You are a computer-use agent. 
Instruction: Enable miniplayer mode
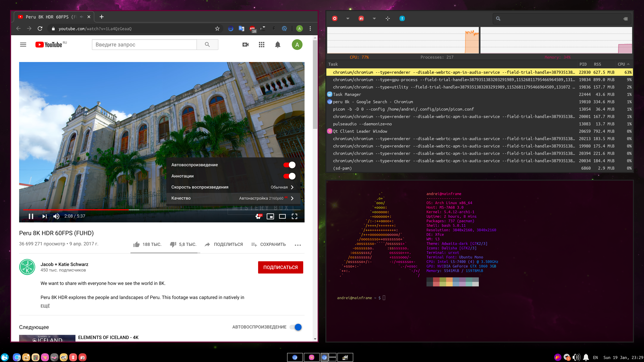click(x=270, y=216)
